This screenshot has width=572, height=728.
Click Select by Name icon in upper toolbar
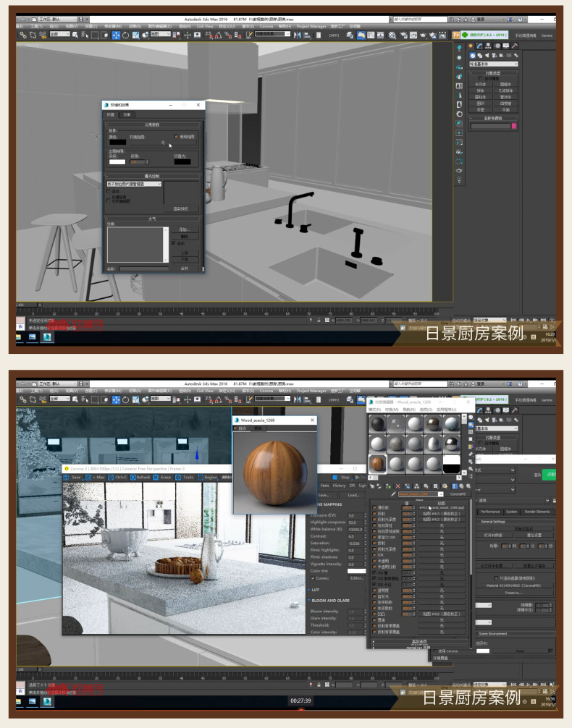click(x=85, y=35)
